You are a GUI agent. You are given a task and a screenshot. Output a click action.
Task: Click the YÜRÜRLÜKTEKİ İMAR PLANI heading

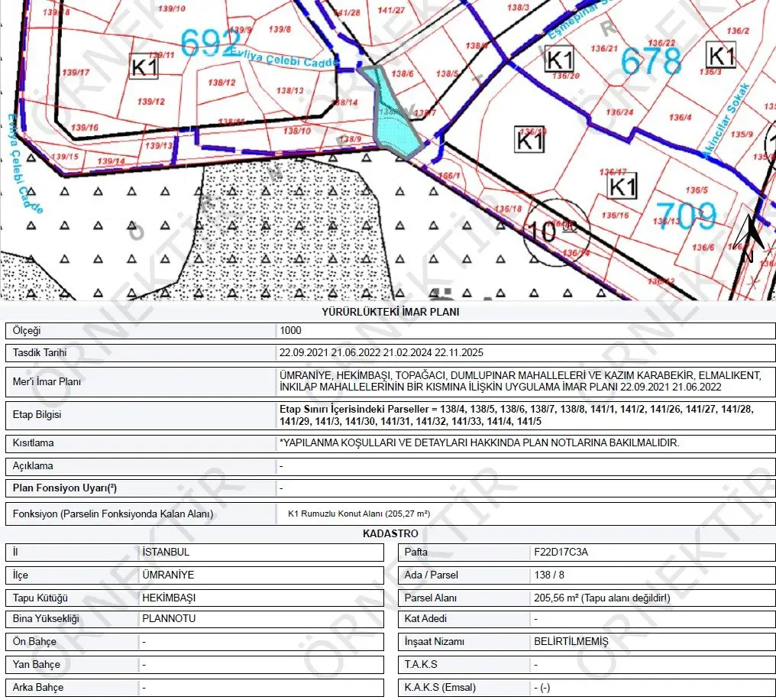pyautogui.click(x=390, y=312)
